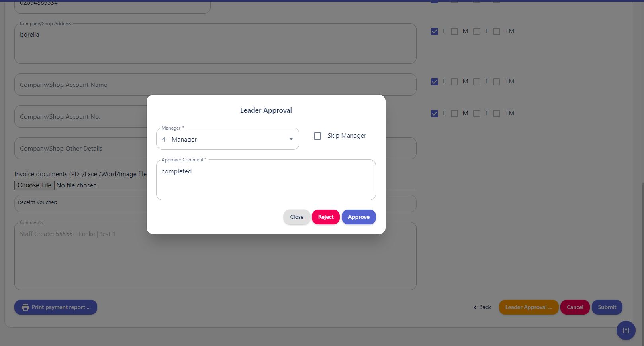This screenshot has width=644, height=346.
Task: Click the orange Leader Approval button
Action: [529, 307]
